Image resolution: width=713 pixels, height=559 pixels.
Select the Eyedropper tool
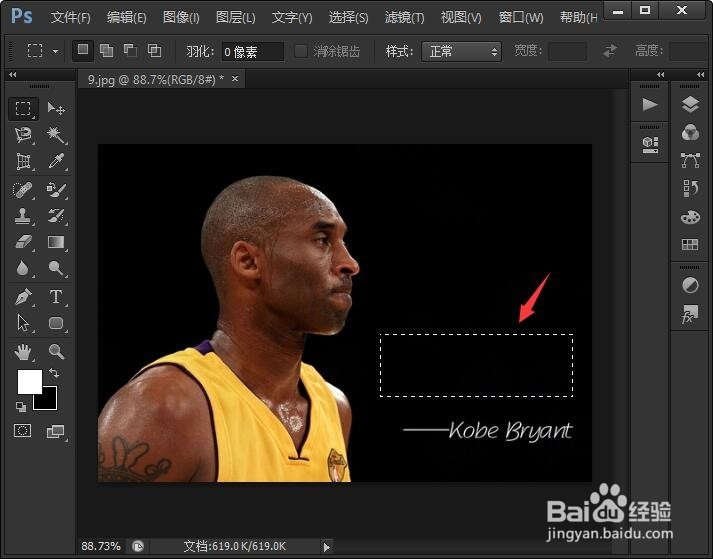click(x=56, y=161)
